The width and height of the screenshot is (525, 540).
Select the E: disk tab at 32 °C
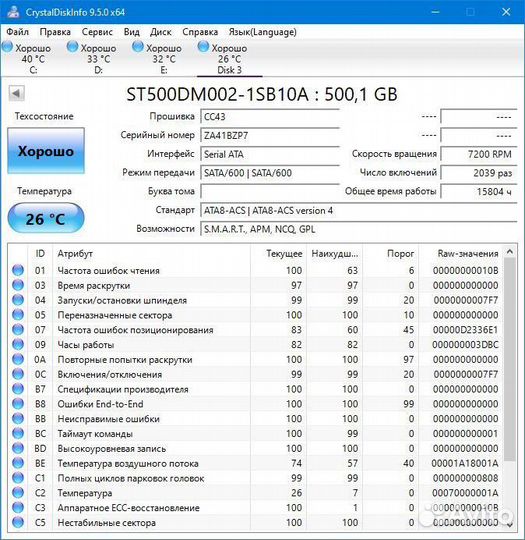[x=164, y=59]
